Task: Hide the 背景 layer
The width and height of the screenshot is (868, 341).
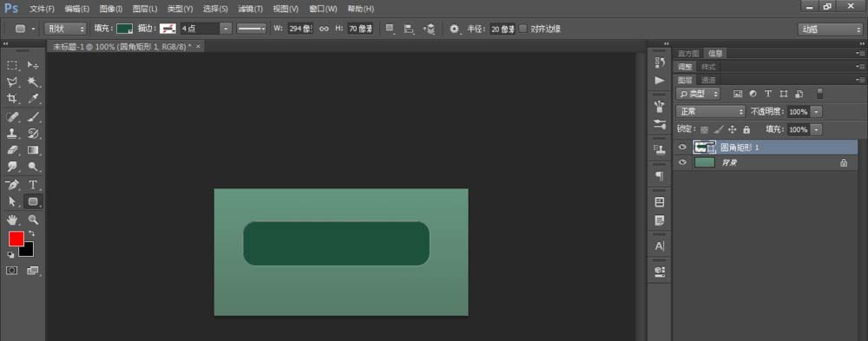Action: 682,163
